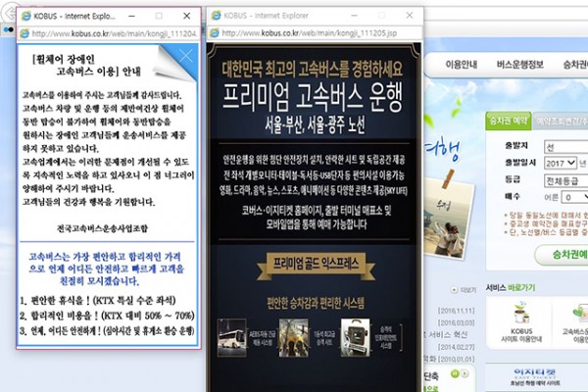Click the address bar URL in the premium bus popup
Screen dimensions: 588x392
click(x=309, y=33)
